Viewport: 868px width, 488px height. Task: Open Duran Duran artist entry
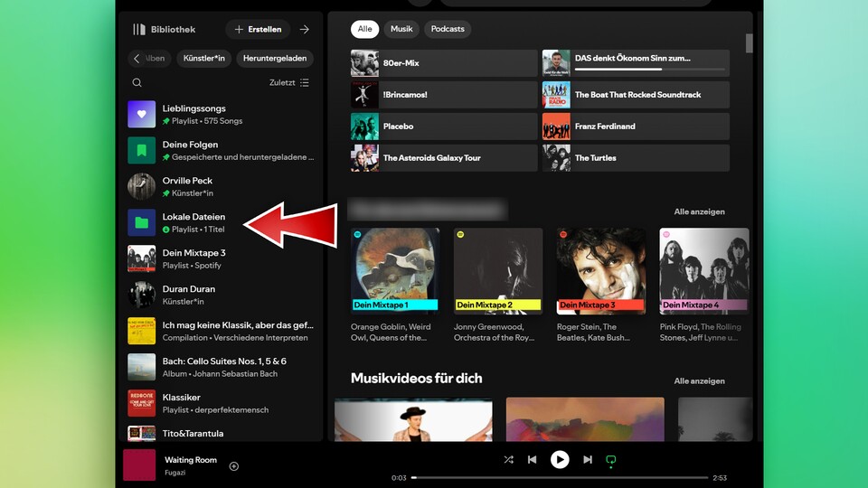[222, 295]
